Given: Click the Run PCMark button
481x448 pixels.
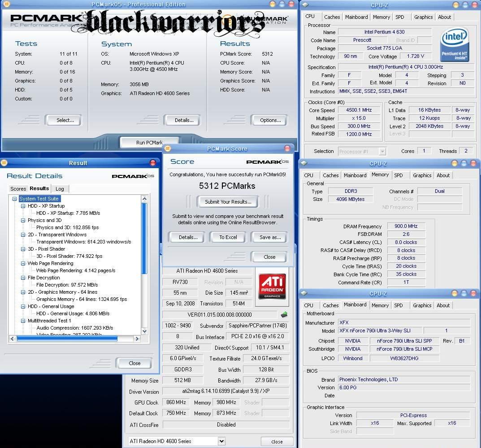Looking at the screenshot, I should click(x=149, y=142).
